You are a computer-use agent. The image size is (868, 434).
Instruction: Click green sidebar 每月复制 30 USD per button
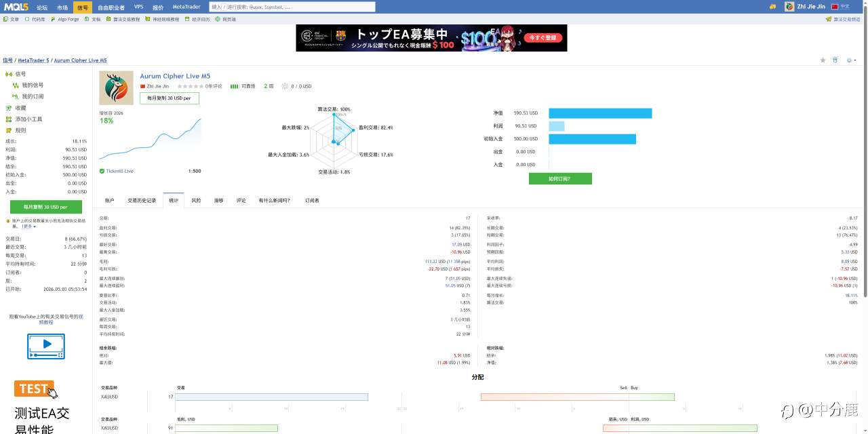pos(46,207)
